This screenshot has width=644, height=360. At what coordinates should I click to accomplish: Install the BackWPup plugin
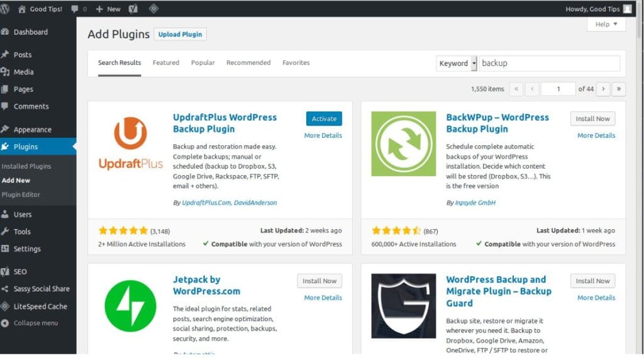click(592, 119)
